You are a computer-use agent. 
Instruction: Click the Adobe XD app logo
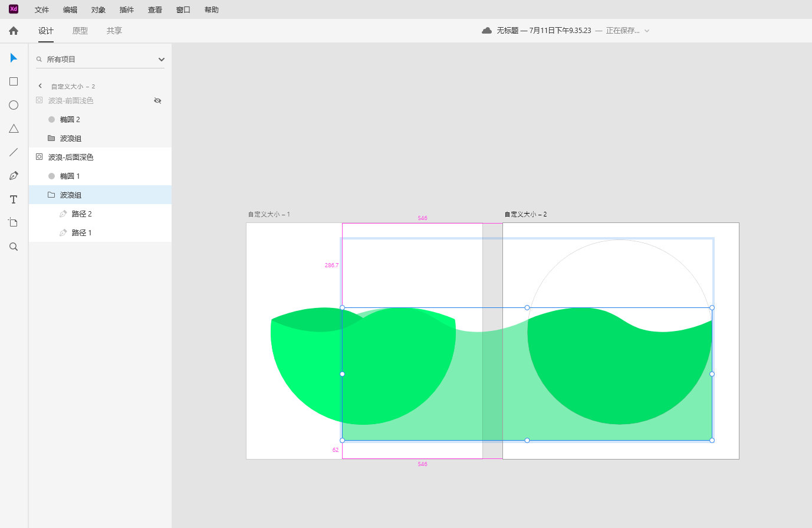14,9
